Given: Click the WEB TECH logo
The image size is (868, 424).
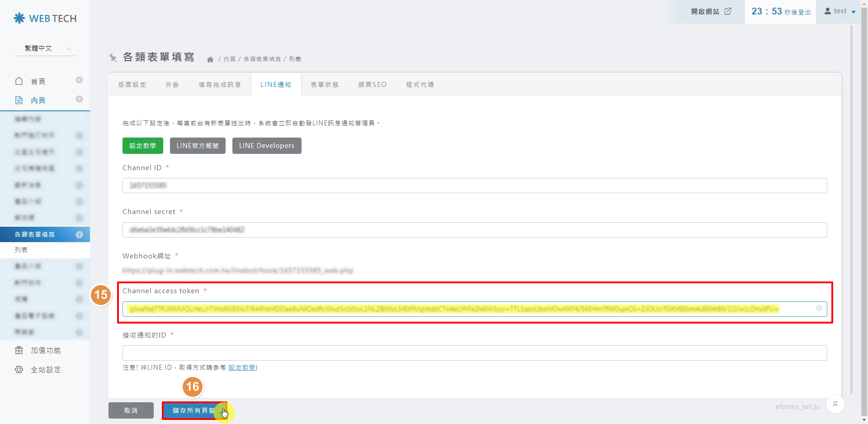Looking at the screenshot, I should [45, 19].
